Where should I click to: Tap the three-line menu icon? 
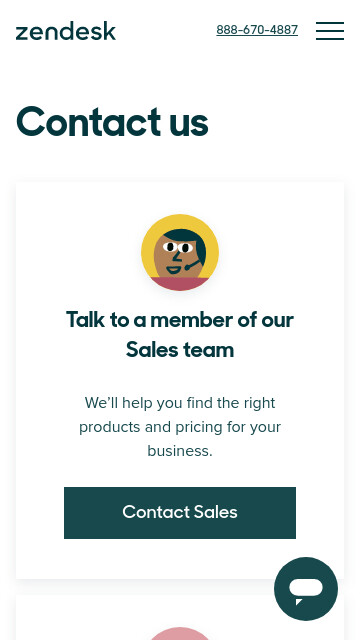[330, 31]
